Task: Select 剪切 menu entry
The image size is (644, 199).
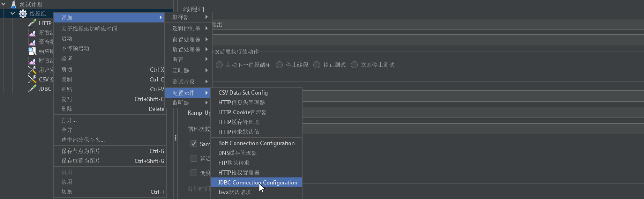Action: pos(109,70)
